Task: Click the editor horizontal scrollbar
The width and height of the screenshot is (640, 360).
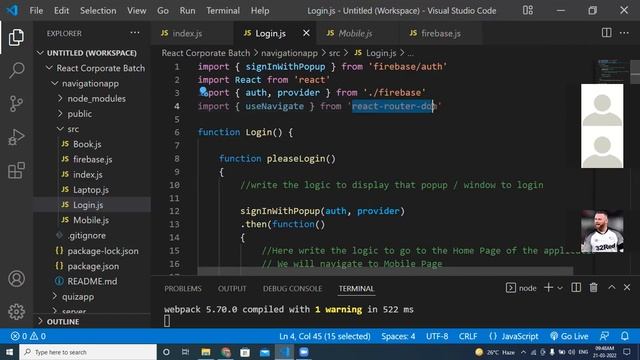Action: [x=385, y=271]
